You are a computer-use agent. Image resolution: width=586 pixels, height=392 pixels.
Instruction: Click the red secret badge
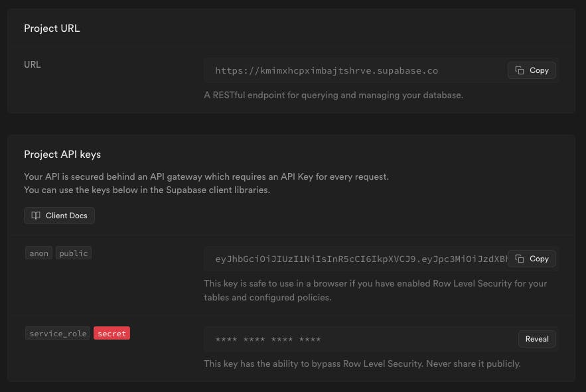tap(112, 333)
